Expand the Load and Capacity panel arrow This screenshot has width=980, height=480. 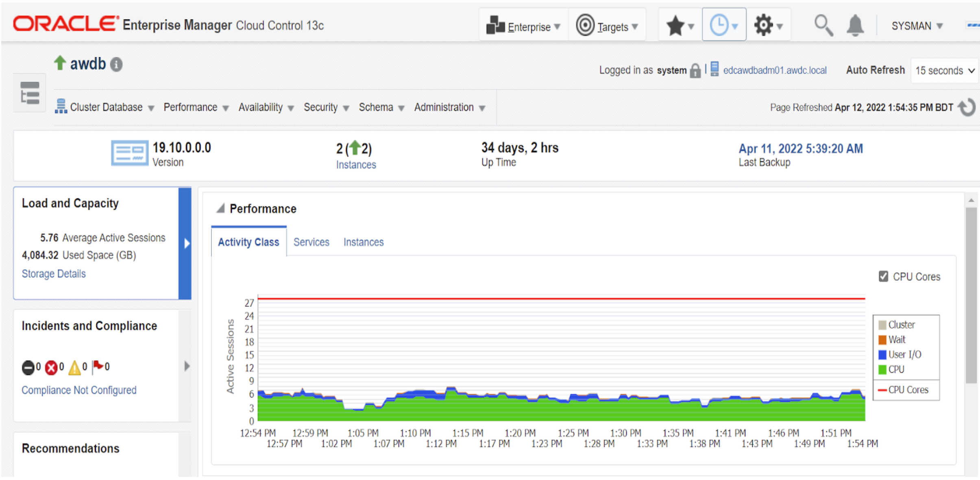(185, 243)
